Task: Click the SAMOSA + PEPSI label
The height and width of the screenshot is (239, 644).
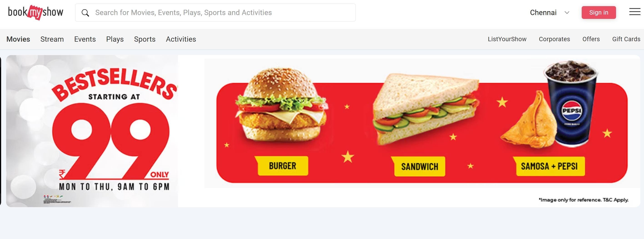Action: point(549,166)
